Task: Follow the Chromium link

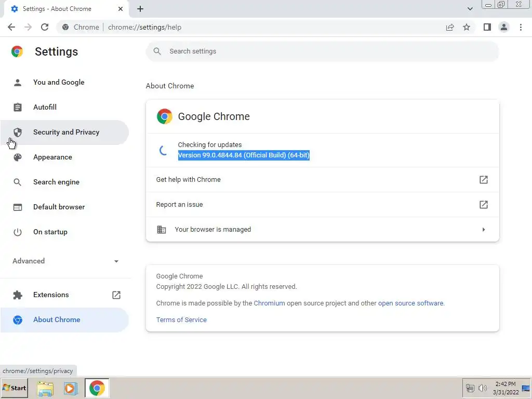Action: [x=270, y=303]
